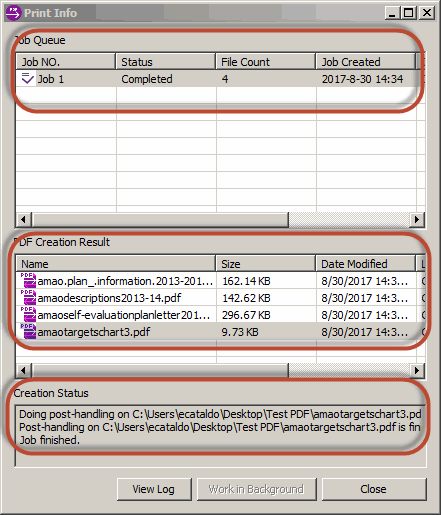Image resolution: width=441 pixels, height=515 pixels.
Task: Click the 9.73 KB size cell
Action: (x=240, y=332)
